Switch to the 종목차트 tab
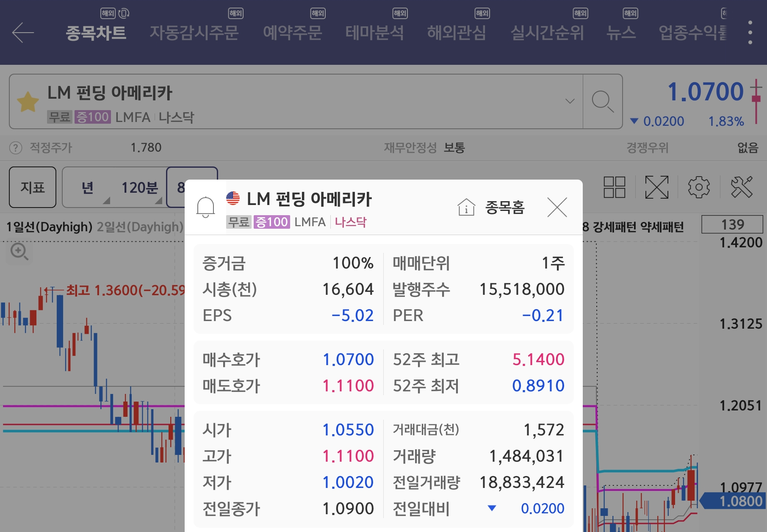The width and height of the screenshot is (767, 532). [x=96, y=33]
